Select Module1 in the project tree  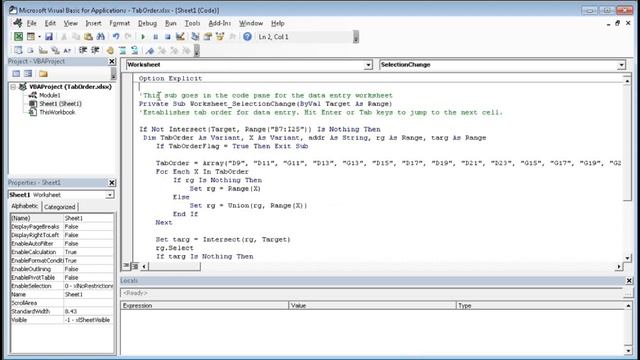click(49, 95)
